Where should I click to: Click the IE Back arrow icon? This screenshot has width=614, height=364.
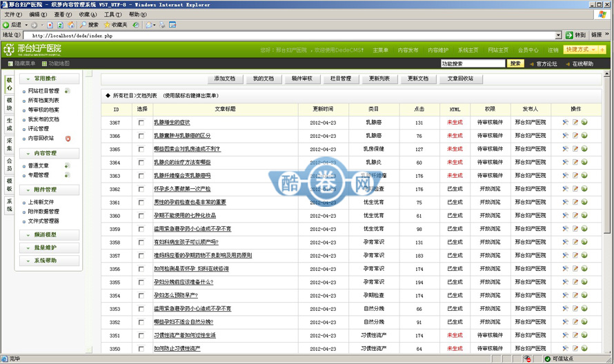(6, 25)
